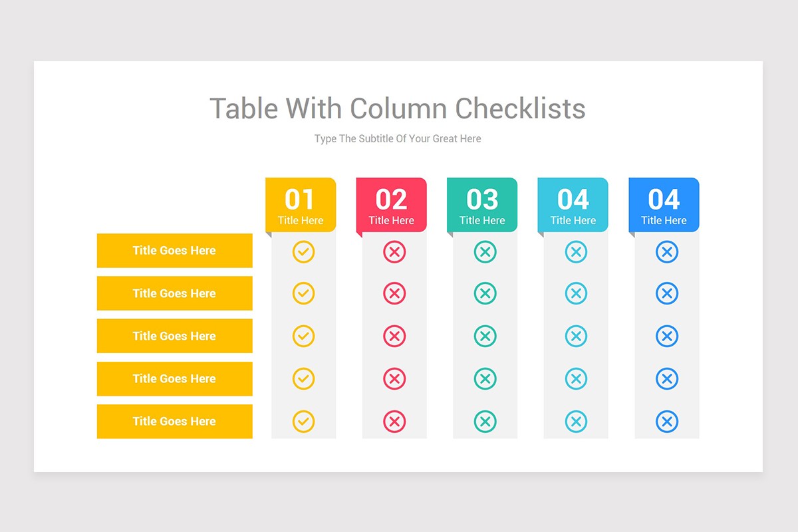The height and width of the screenshot is (532, 798).
Task: Click the red X icon in the bottom row
Action: click(394, 422)
